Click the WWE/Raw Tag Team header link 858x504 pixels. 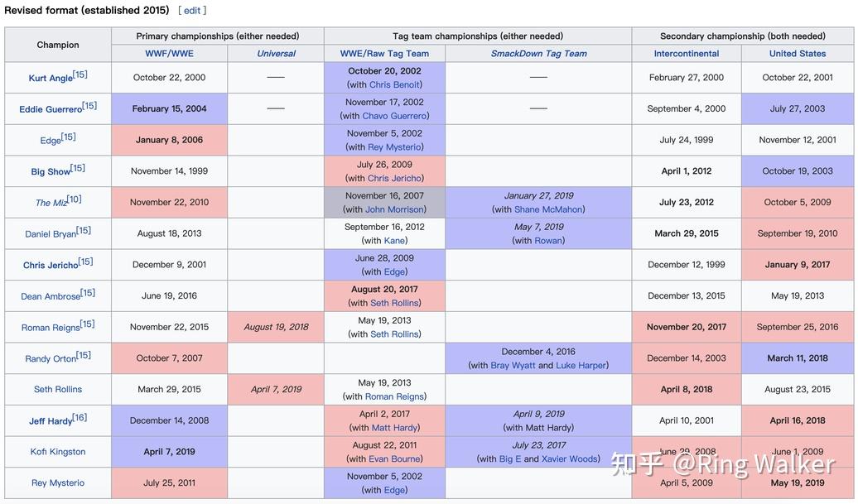(x=384, y=54)
